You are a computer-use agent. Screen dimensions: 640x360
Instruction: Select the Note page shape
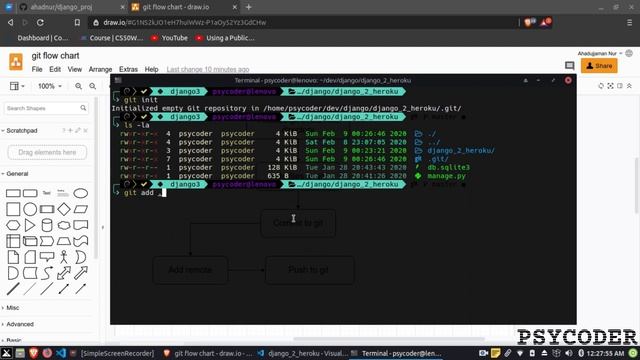coord(13,257)
